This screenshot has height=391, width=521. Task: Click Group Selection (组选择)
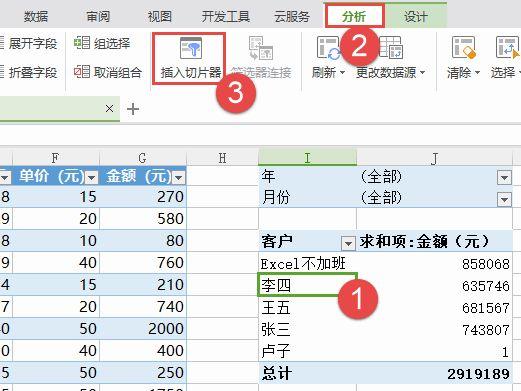102,43
